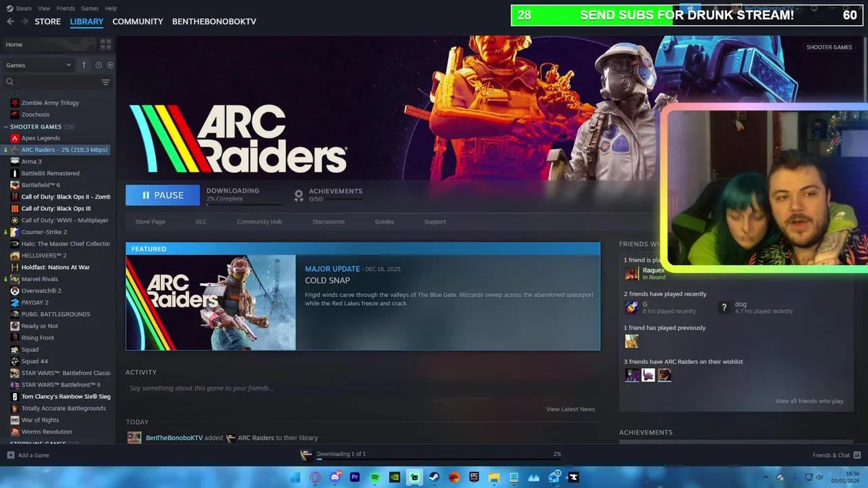Image resolution: width=868 pixels, height=488 pixels.
Task: Open File Explorer from the taskbar
Action: point(494,477)
